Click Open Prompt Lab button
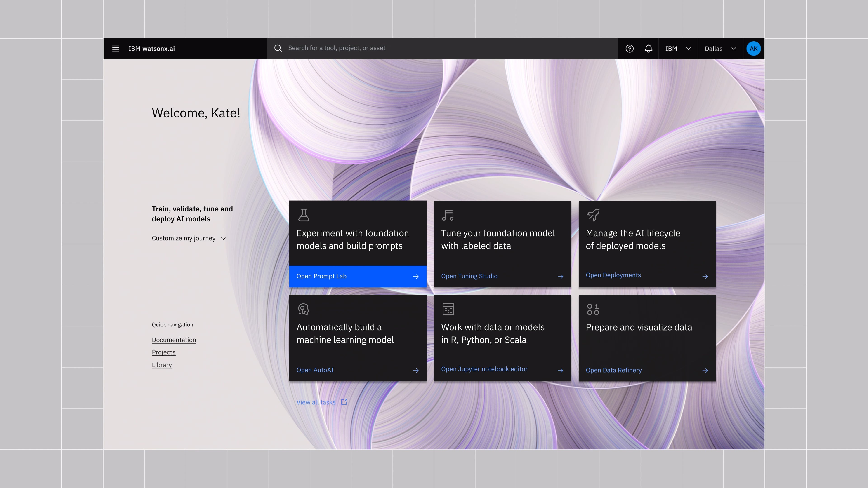The height and width of the screenshot is (488, 868). point(358,276)
